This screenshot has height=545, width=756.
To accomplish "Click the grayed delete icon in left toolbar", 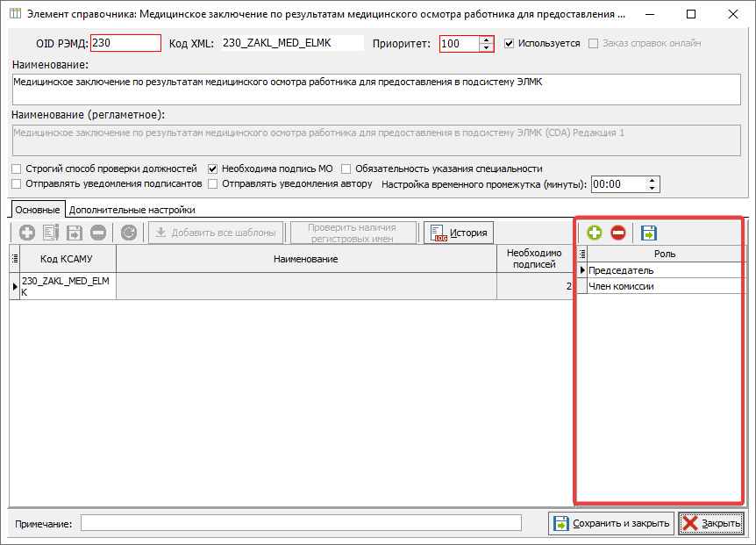I will coord(98,233).
